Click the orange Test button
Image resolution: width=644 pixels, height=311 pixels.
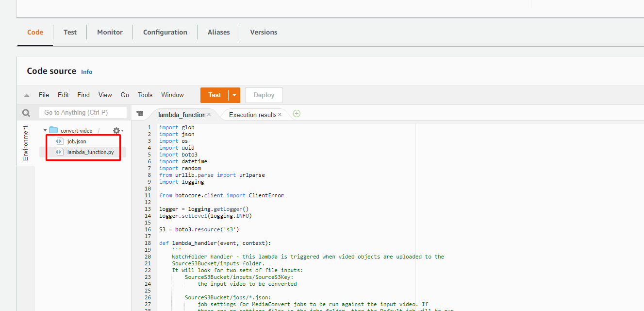tap(215, 95)
